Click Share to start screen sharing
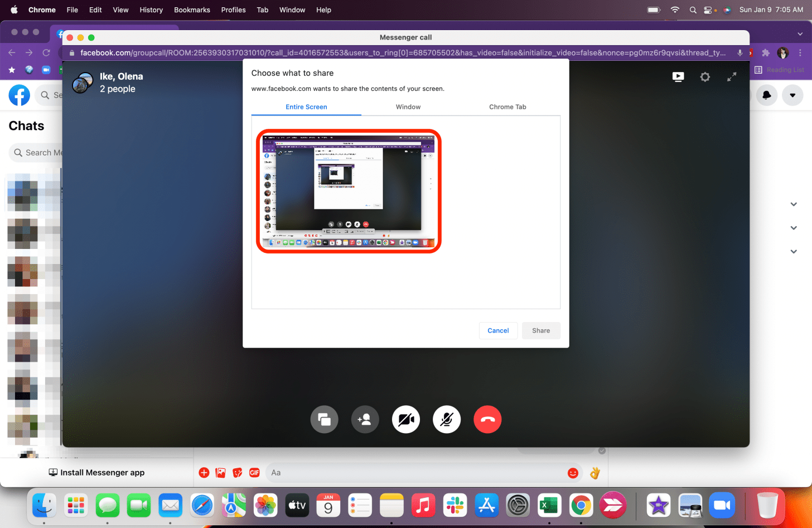Image resolution: width=812 pixels, height=528 pixels. click(540, 330)
